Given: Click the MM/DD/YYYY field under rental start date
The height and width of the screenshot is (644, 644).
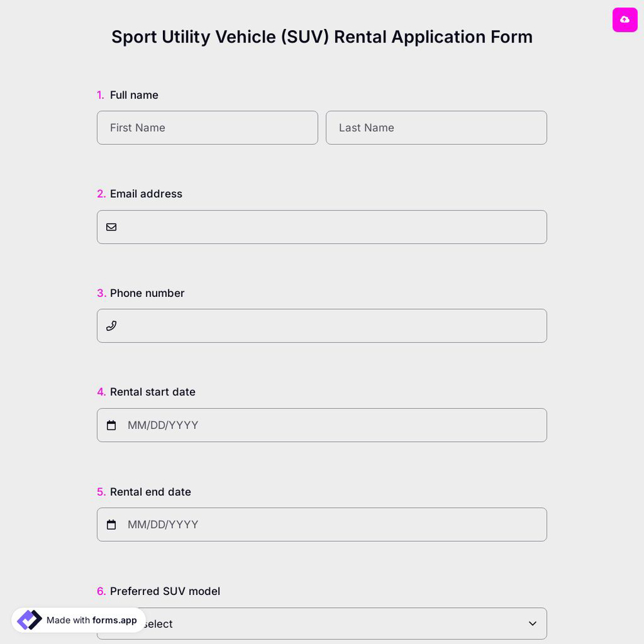Looking at the screenshot, I should coord(322,425).
